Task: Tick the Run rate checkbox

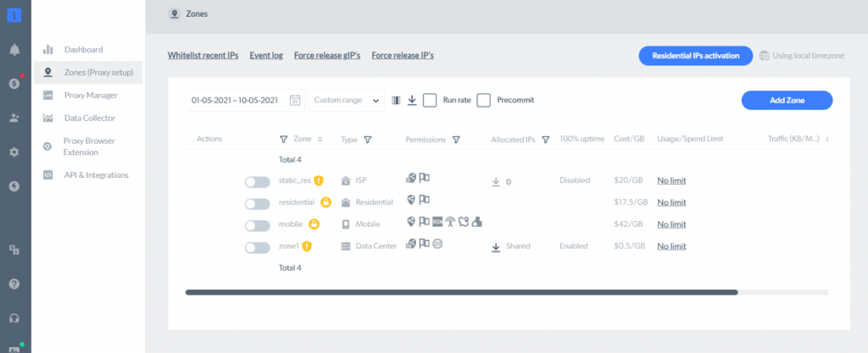Action: coord(430,100)
